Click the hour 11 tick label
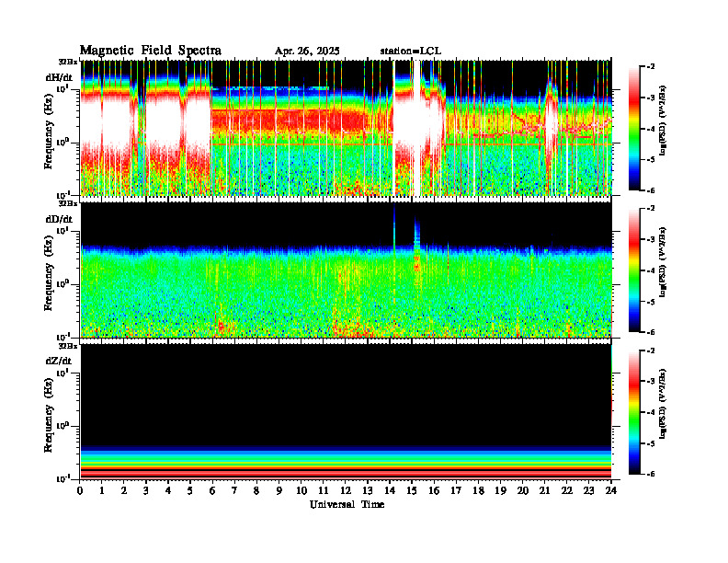 pyautogui.click(x=324, y=491)
